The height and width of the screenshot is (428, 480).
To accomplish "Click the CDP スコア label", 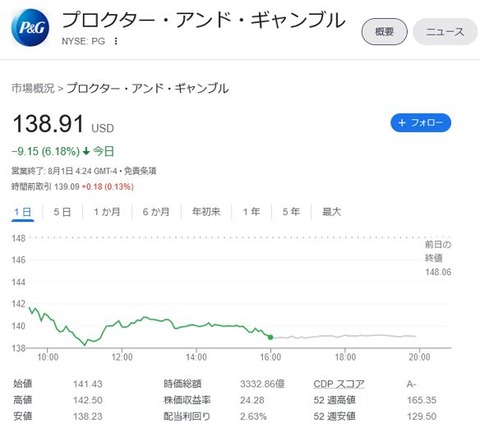I will tap(339, 384).
